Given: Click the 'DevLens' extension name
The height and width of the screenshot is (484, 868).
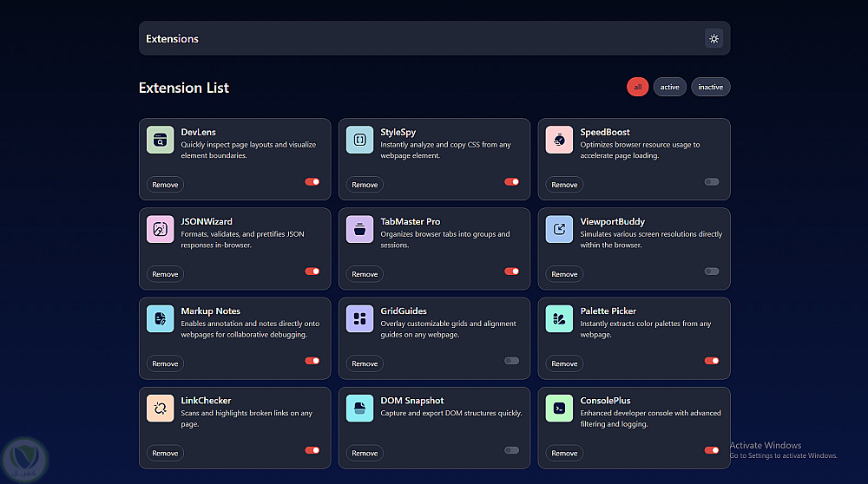Looking at the screenshot, I should click(x=198, y=132).
